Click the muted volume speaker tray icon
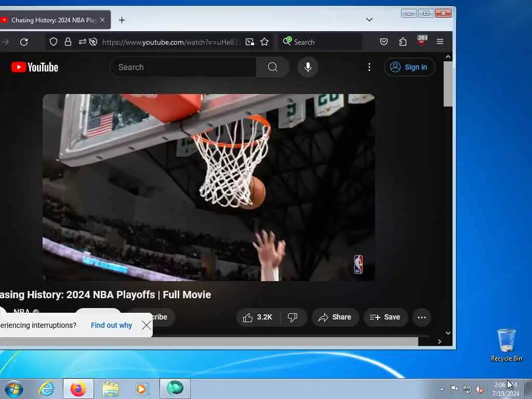 [x=480, y=390]
